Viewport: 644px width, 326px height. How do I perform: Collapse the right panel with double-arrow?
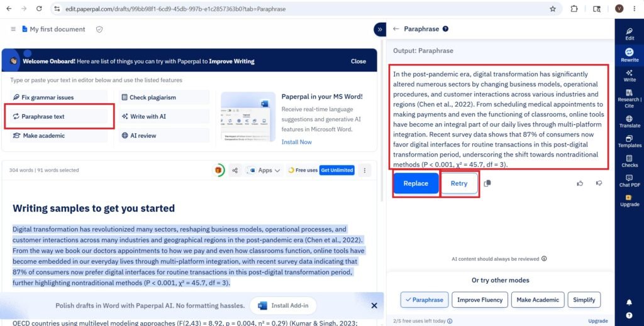pos(379,29)
